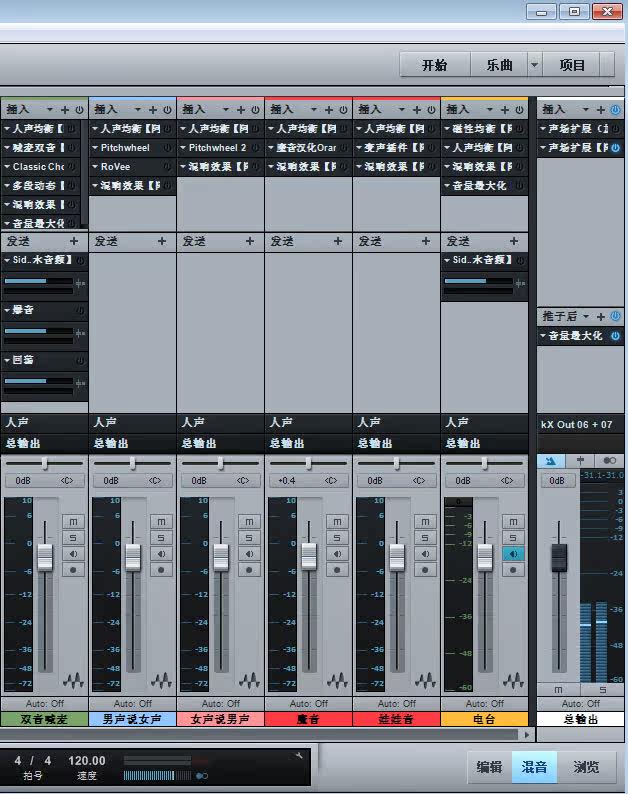Click the wrench icon in transport bar
The image size is (628, 794).
pos(299,756)
